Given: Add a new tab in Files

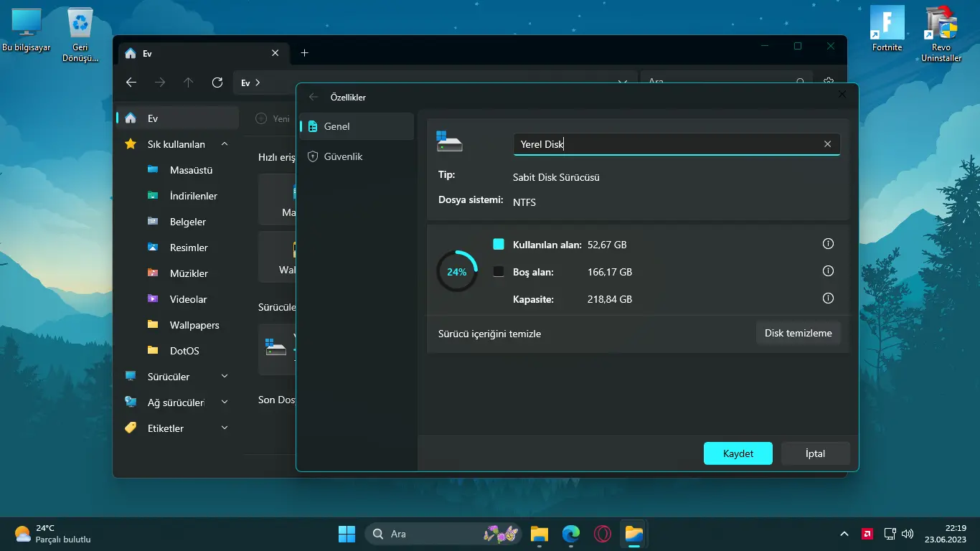Looking at the screenshot, I should pyautogui.click(x=304, y=53).
